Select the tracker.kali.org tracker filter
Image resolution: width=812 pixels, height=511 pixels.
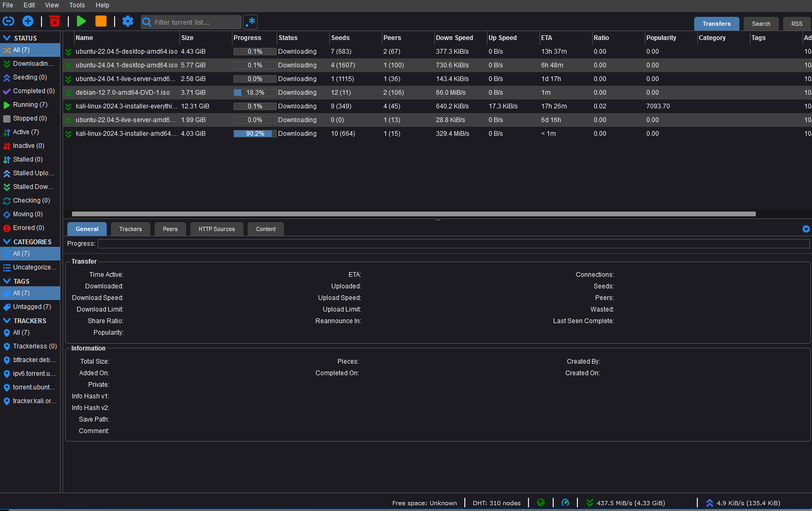point(30,401)
